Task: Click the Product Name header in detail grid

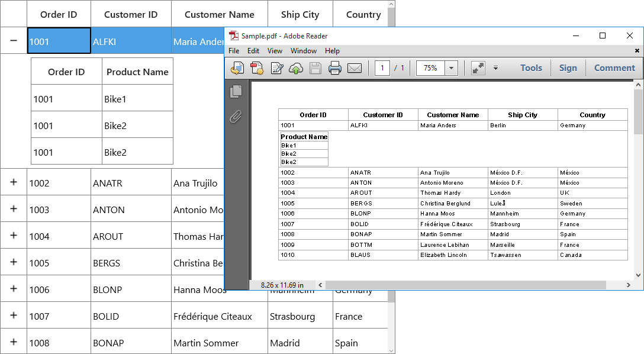Action: 137,72
